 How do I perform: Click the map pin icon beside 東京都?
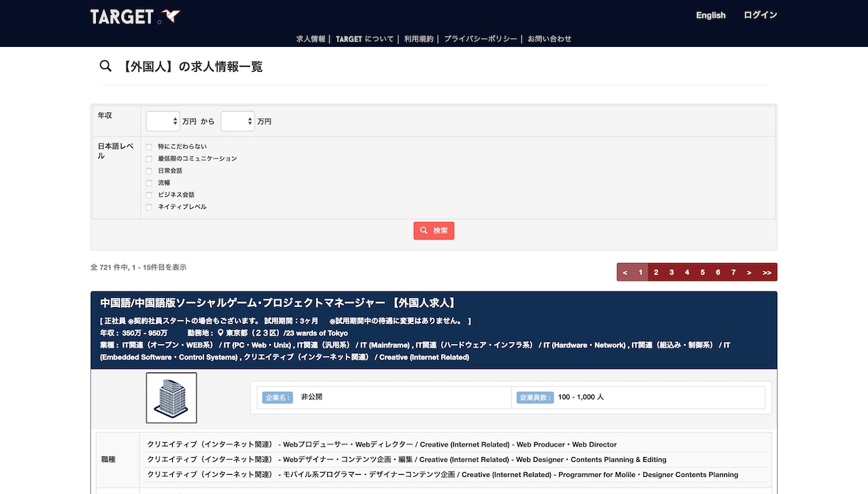coord(221,333)
